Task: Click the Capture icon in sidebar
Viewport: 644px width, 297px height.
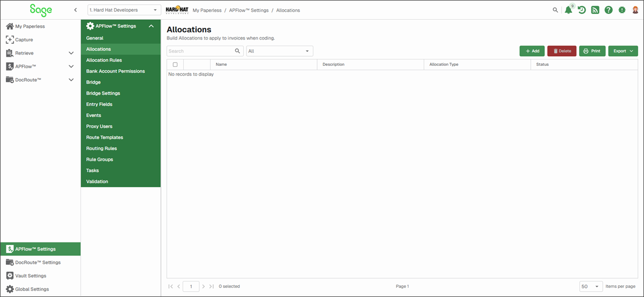Action: pyautogui.click(x=10, y=40)
